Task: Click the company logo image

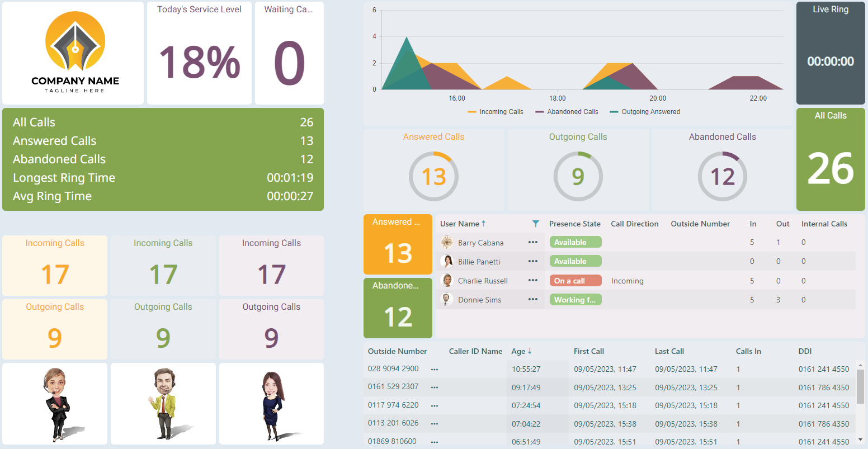Action: pyautogui.click(x=75, y=53)
